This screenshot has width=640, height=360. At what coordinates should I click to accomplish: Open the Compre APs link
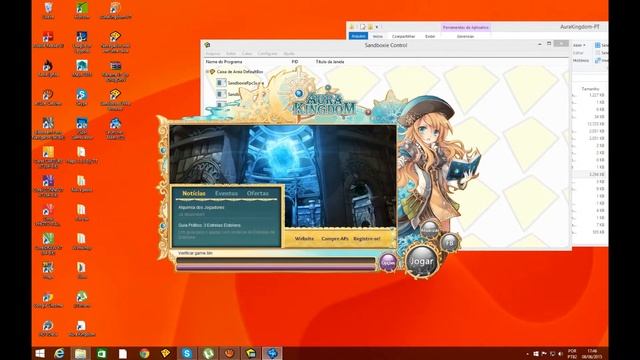335,238
